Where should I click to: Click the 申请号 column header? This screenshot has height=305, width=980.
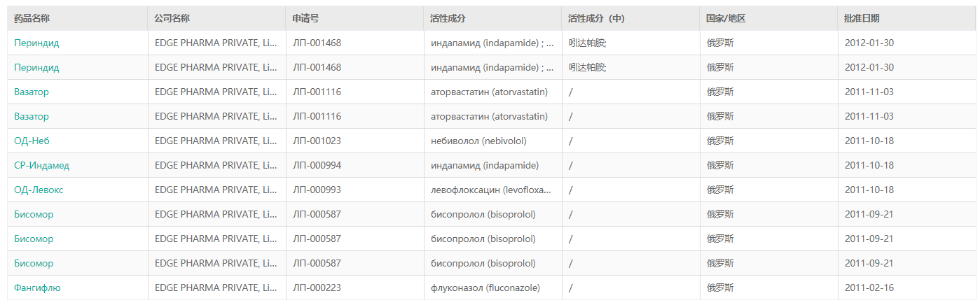tap(305, 18)
